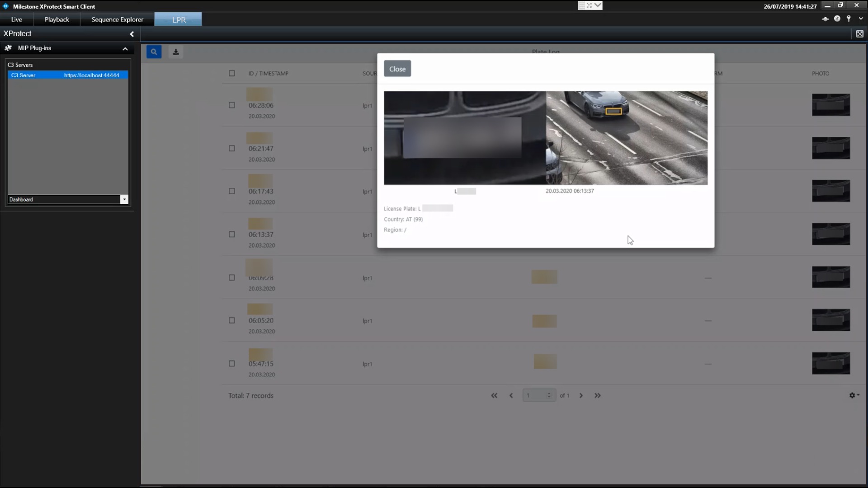This screenshot has width=868, height=488.
Task: Check the row with timestamp 06:05:20
Action: [x=232, y=320]
